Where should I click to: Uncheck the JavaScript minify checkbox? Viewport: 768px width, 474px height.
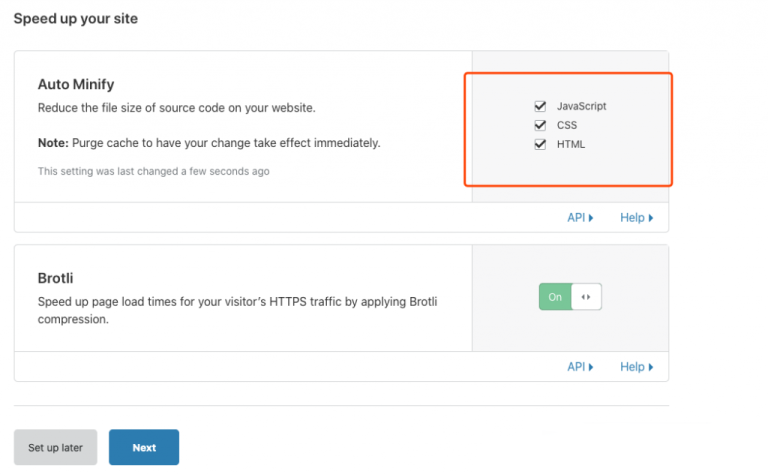click(x=540, y=106)
